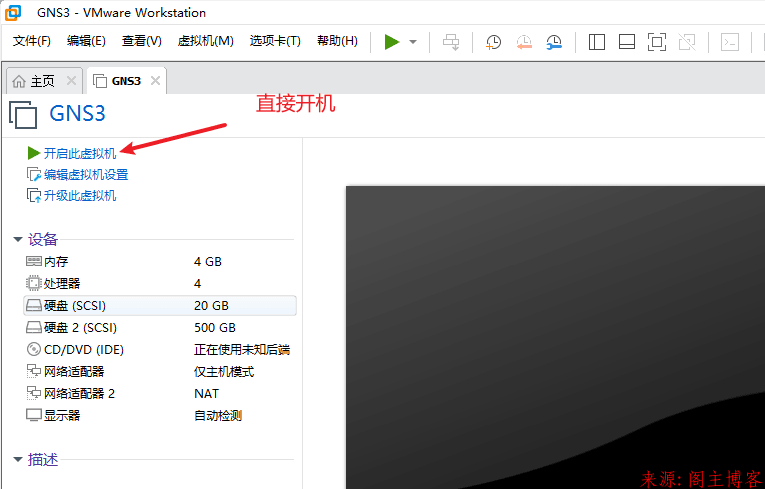Click 开启此虚拟机 to power on VM

[x=80, y=153]
